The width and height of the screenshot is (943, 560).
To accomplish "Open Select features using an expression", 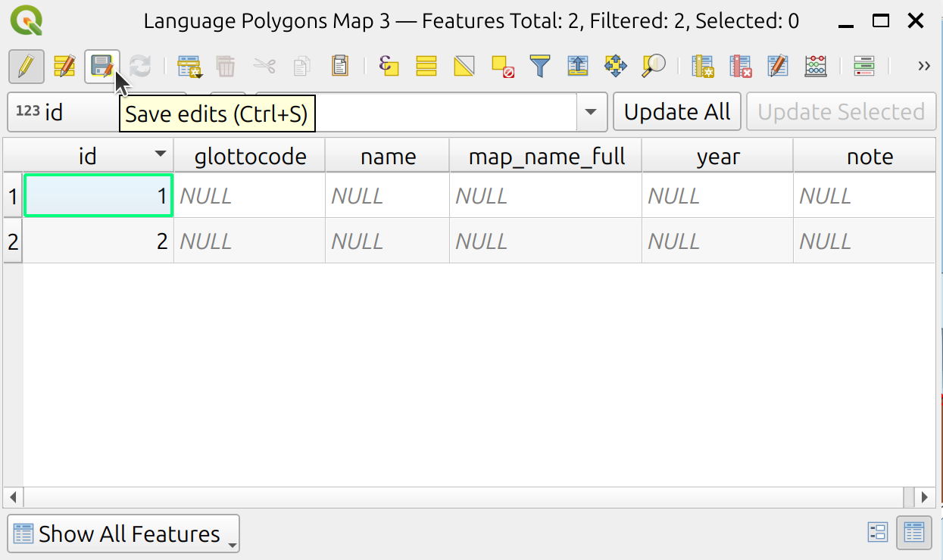I will [x=389, y=67].
